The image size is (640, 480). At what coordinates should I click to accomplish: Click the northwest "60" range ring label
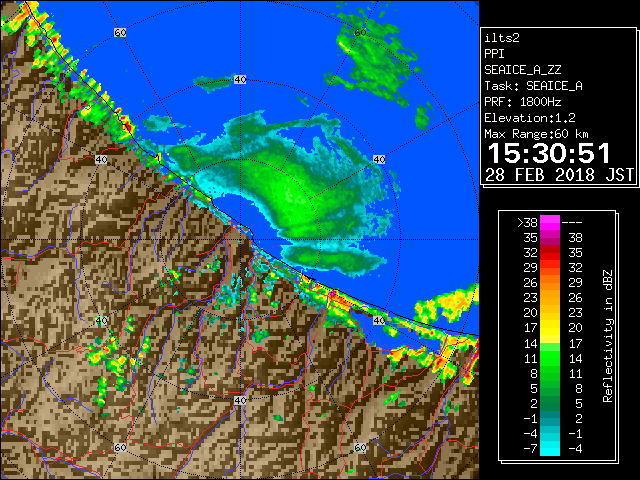pyautogui.click(x=120, y=33)
